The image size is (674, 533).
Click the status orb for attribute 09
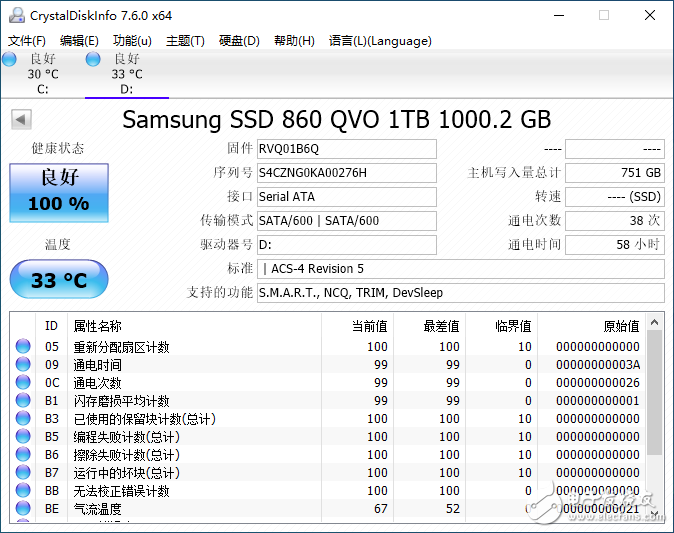coord(23,365)
